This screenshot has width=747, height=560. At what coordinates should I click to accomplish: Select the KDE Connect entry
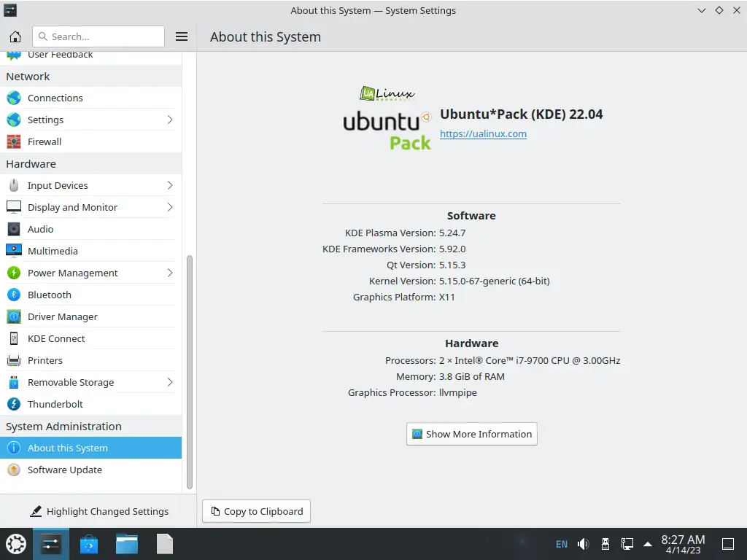tap(90, 338)
